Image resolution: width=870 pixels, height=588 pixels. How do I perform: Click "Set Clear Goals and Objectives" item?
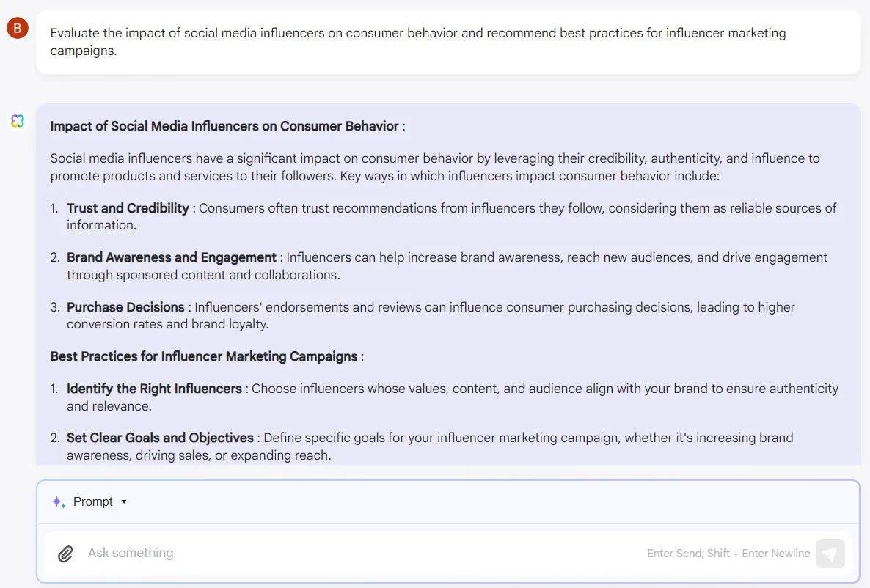click(x=160, y=438)
